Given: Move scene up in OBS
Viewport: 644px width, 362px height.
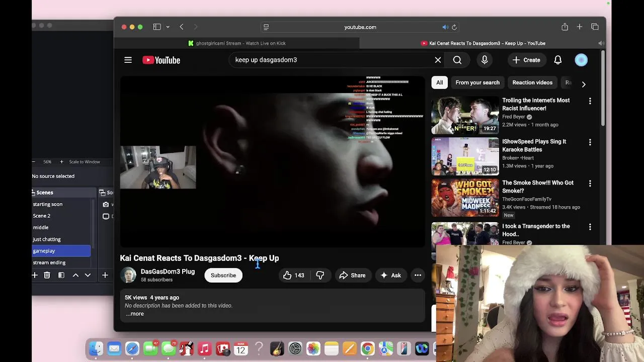Looking at the screenshot, I should point(75,275).
